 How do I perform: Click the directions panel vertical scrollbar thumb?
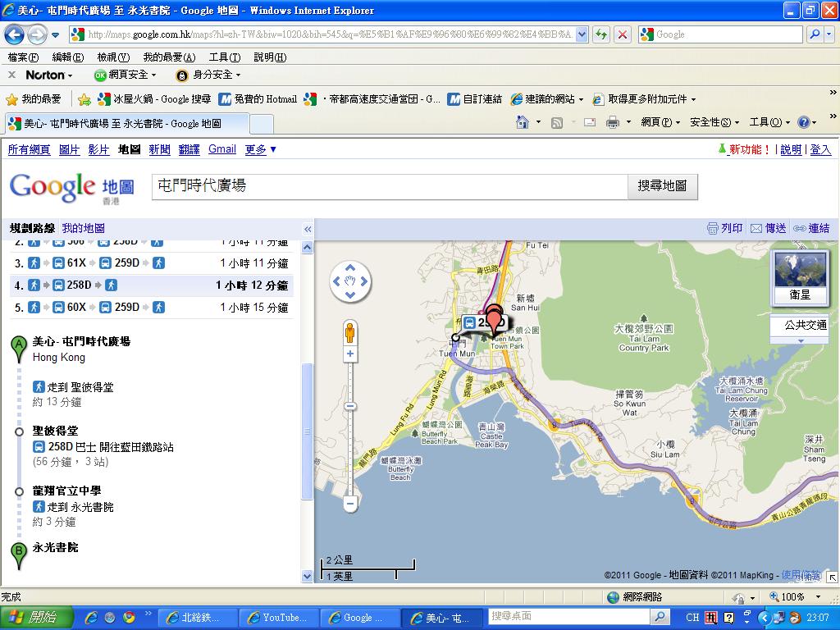[x=308, y=431]
